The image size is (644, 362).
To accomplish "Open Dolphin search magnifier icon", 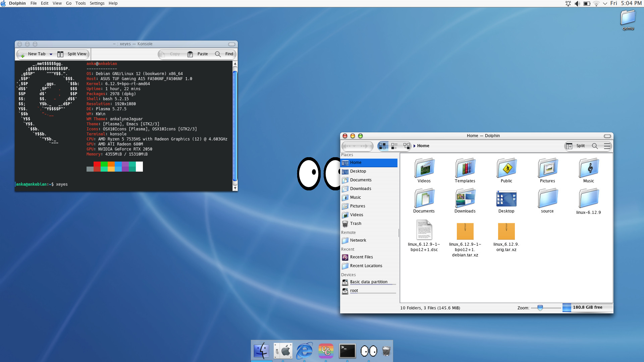I will tap(595, 146).
